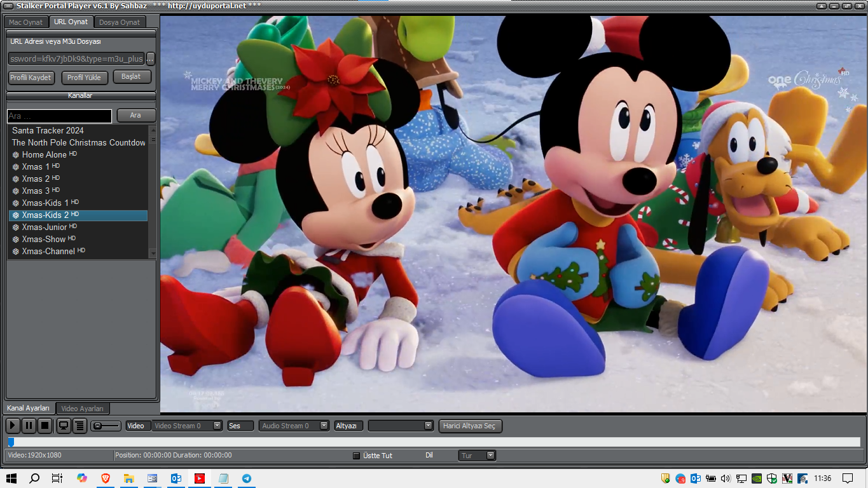This screenshot has height=488, width=868.
Task: Select the Xmas 2 HD channel
Action: (x=78, y=179)
